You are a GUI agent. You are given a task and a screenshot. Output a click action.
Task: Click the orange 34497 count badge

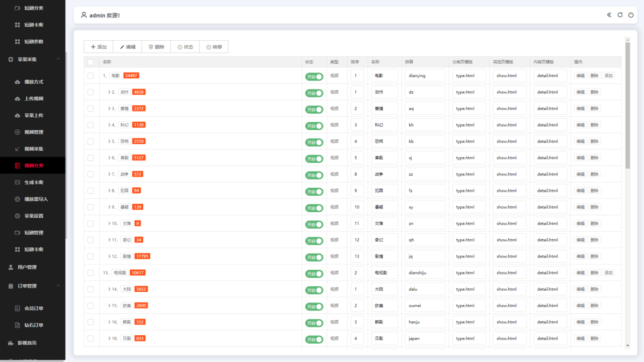(131, 76)
